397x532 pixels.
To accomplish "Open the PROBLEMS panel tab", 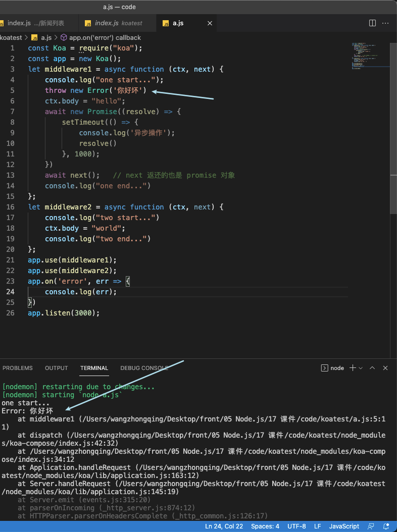I will [x=18, y=368].
